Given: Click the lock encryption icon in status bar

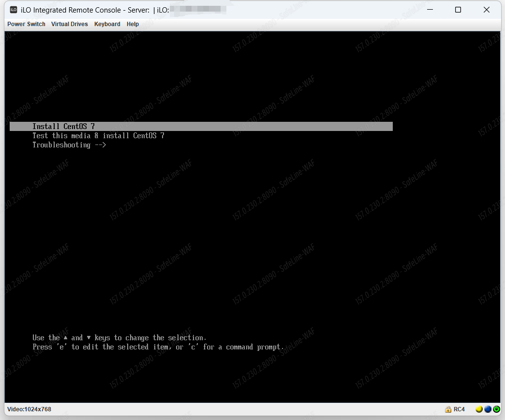Looking at the screenshot, I should coord(448,409).
